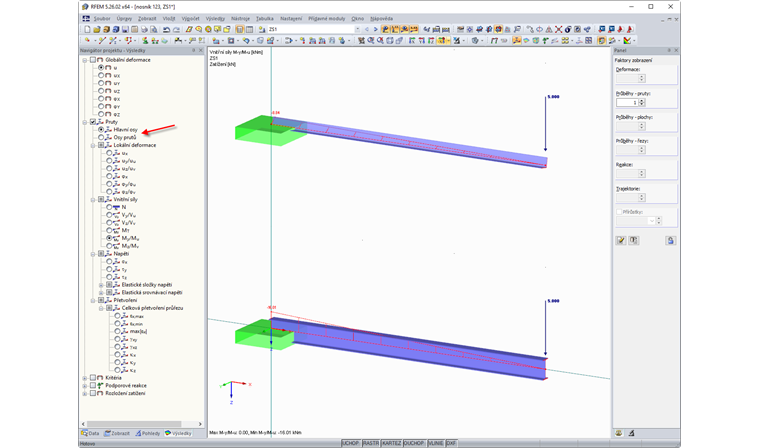Click the Print toolbar icon
Viewport: 760px width, 448px height.
point(144,29)
